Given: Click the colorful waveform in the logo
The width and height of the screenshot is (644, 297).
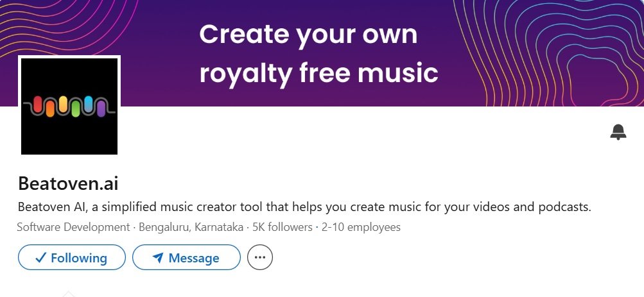Looking at the screenshot, I should click(x=69, y=106).
